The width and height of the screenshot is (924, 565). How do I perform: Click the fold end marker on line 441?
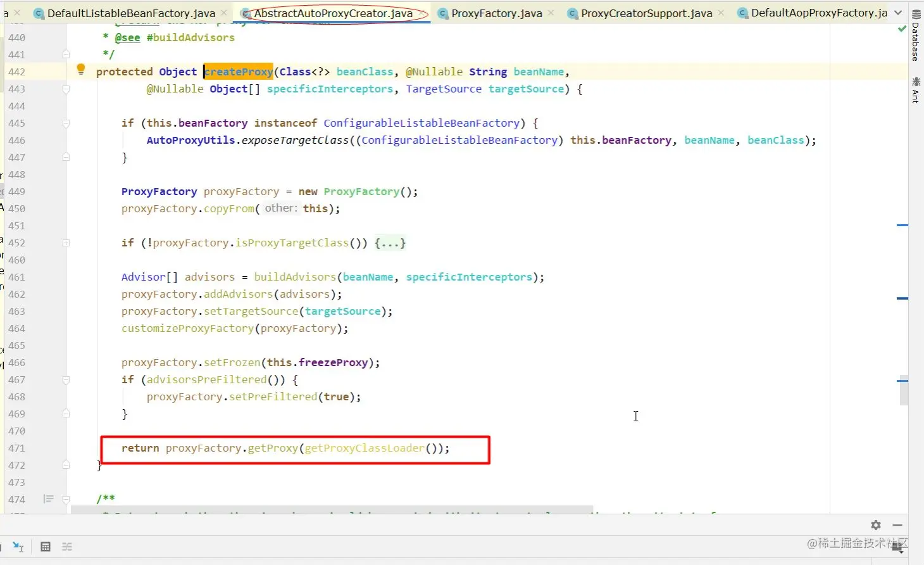click(x=66, y=55)
